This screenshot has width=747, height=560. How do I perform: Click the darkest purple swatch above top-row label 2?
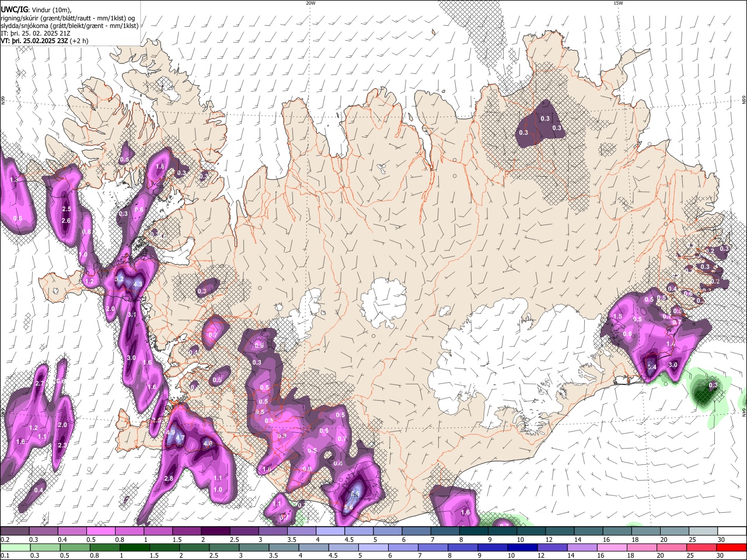point(215,531)
